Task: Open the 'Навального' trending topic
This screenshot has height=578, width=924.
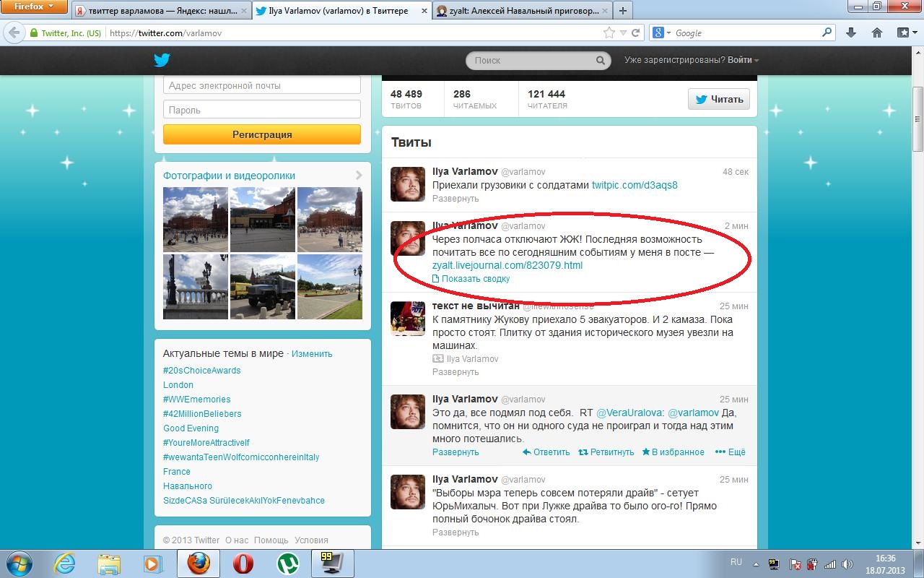Action: (x=188, y=486)
